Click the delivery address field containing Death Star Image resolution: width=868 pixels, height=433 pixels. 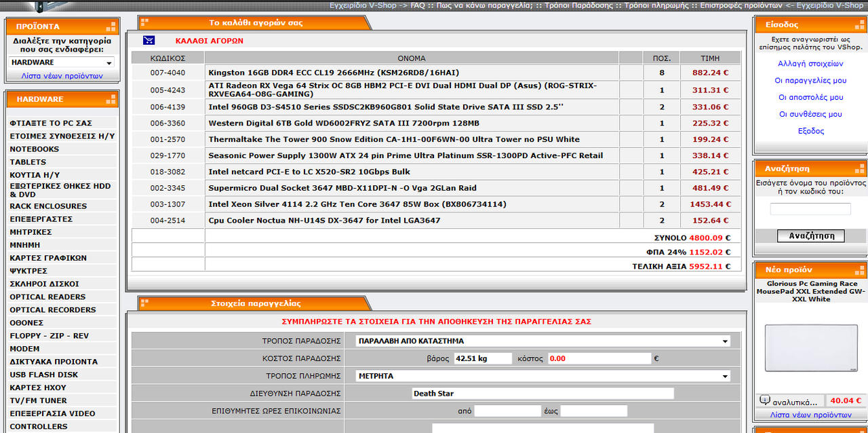pos(543,393)
